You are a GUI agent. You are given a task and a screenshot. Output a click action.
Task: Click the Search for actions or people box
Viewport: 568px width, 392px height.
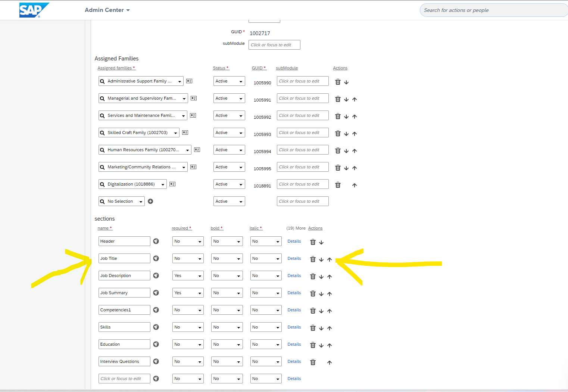(x=494, y=10)
